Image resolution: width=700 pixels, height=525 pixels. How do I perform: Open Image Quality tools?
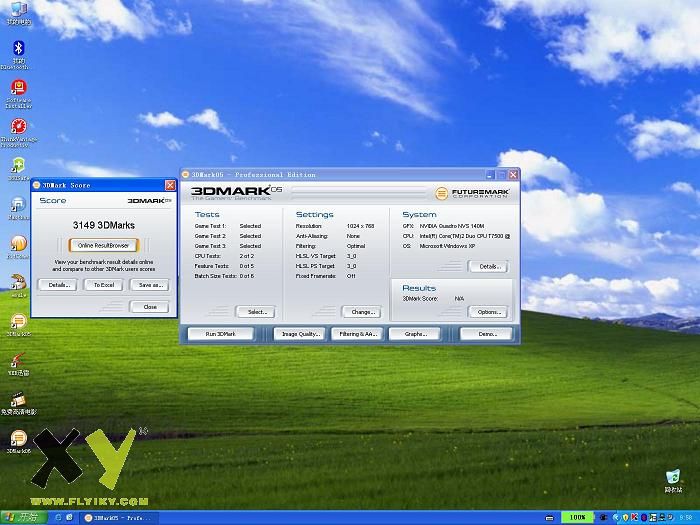point(300,334)
